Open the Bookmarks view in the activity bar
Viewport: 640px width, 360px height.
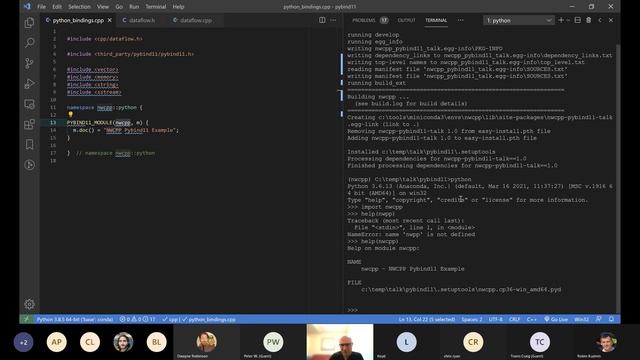pos(29,144)
